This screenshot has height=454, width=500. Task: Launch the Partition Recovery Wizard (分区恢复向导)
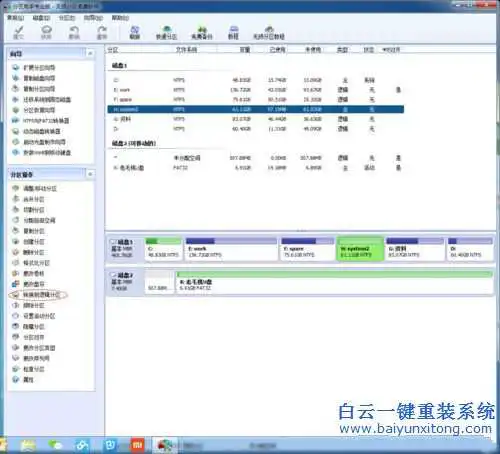coord(34,110)
